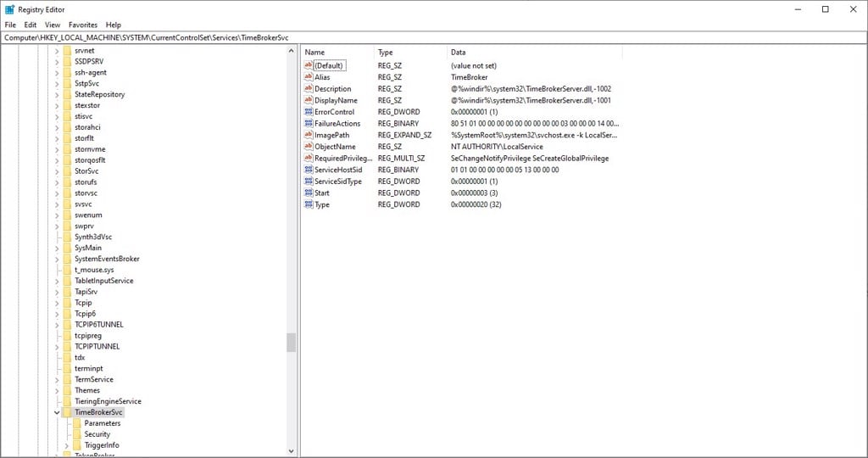Open the Favorites menu
The image size is (868, 458).
[x=83, y=25]
